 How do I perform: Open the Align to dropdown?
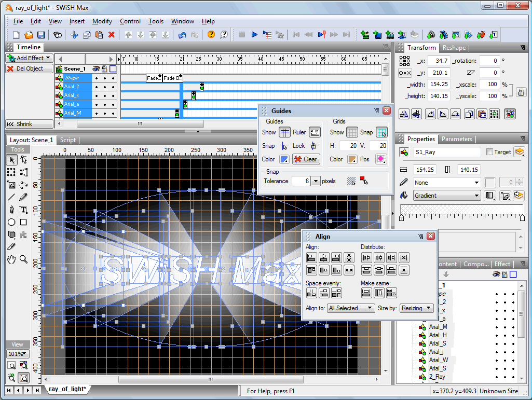pos(350,308)
